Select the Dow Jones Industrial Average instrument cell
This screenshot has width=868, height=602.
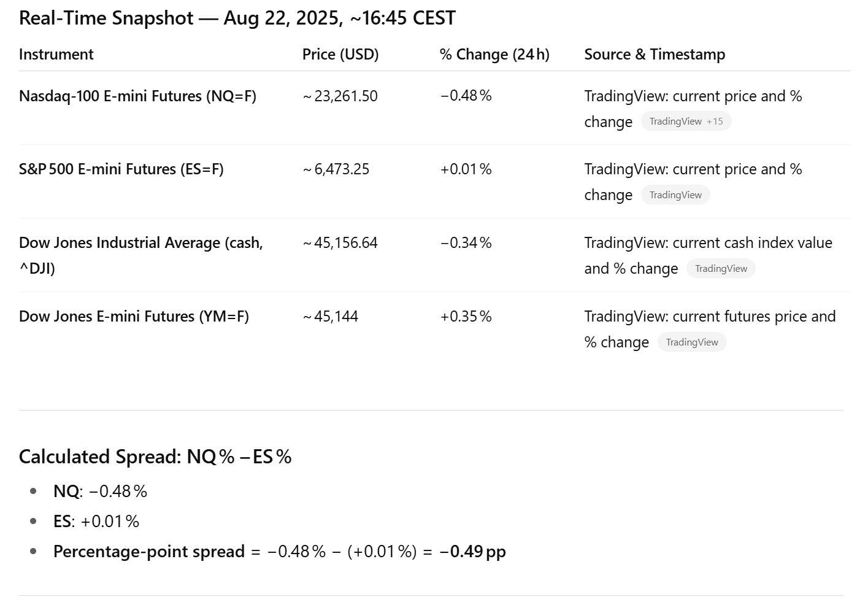140,255
